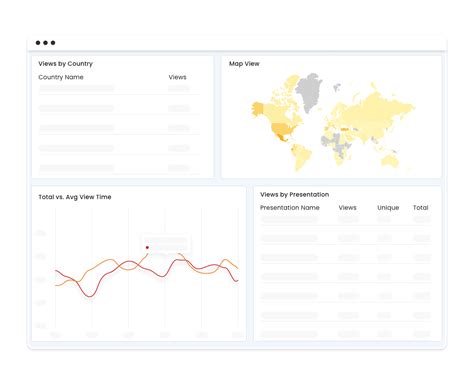Image resolution: width=474 pixels, height=384 pixels.
Task: Click Alaska's orange region on map
Action: click(x=258, y=109)
